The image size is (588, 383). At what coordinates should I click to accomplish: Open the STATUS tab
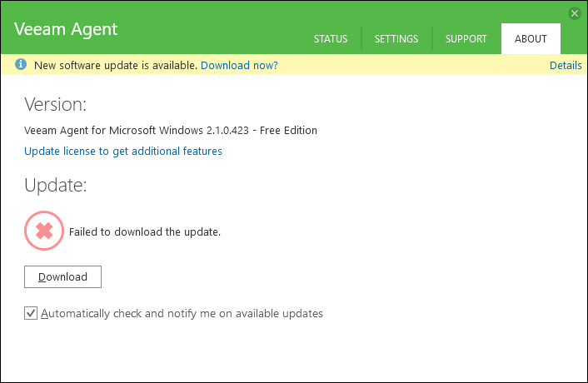click(x=331, y=38)
